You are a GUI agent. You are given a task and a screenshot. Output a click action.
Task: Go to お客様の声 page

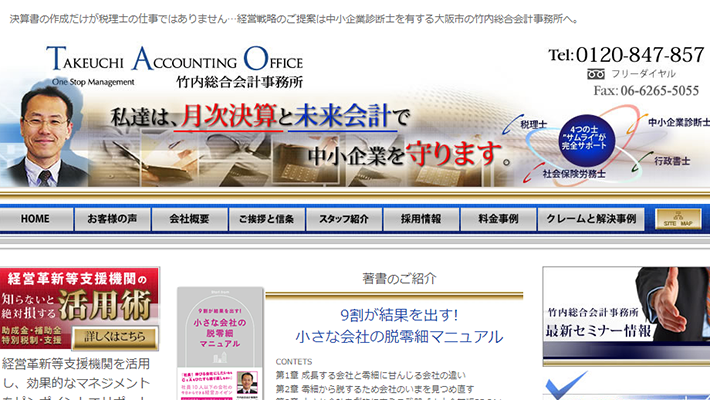[112, 219]
